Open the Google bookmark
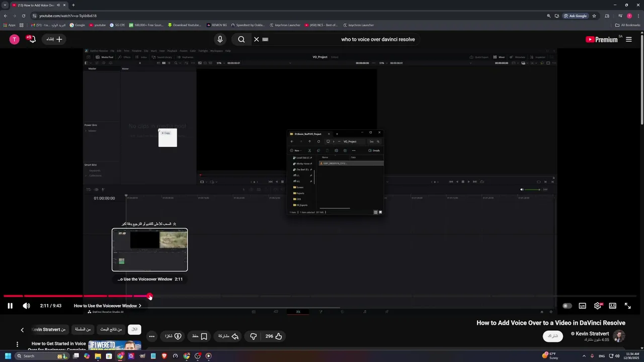Image resolution: width=644 pixels, height=362 pixels. pyautogui.click(x=77, y=25)
